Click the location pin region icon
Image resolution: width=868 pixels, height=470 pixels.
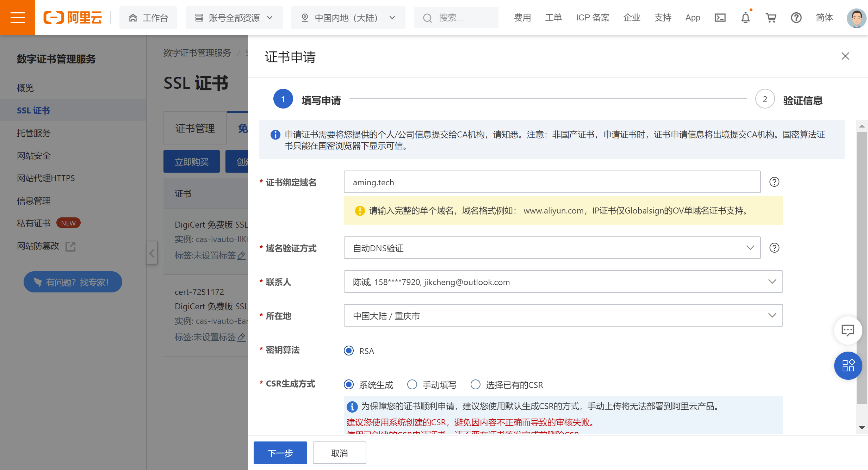coord(305,18)
